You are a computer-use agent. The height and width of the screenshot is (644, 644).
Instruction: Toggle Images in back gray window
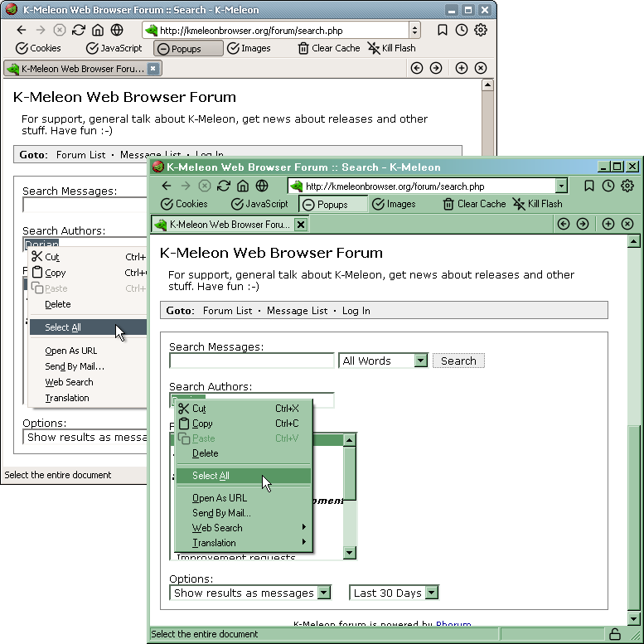pos(248,48)
